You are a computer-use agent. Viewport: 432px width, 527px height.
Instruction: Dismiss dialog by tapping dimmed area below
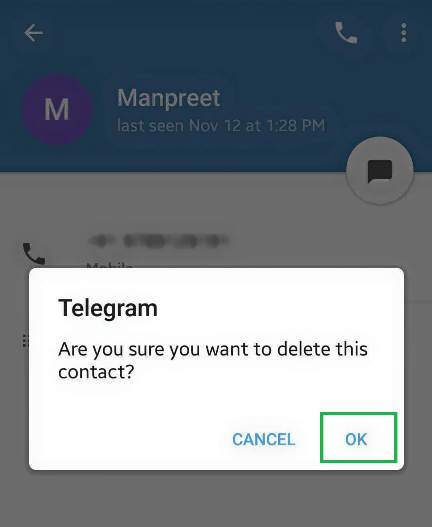tap(216, 499)
